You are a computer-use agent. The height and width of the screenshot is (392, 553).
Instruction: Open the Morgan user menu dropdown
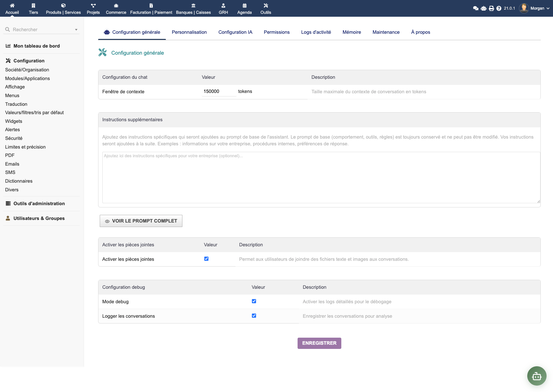coord(537,8)
